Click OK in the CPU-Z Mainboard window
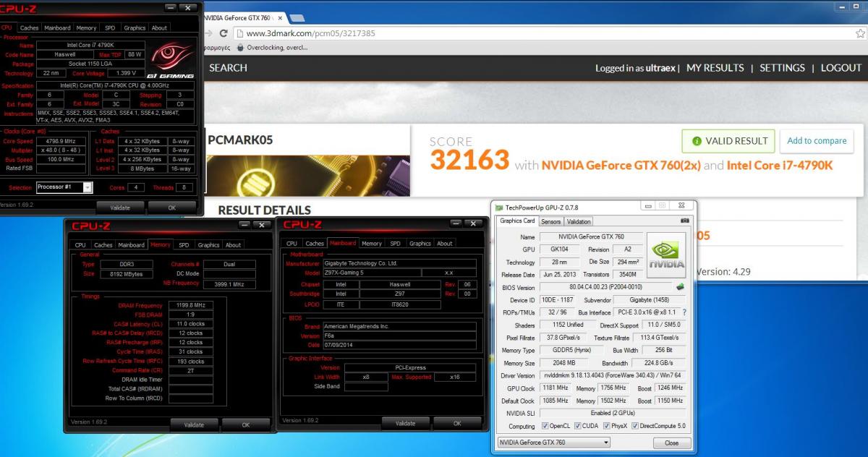Screen dimensions: 868x457 [457, 423]
